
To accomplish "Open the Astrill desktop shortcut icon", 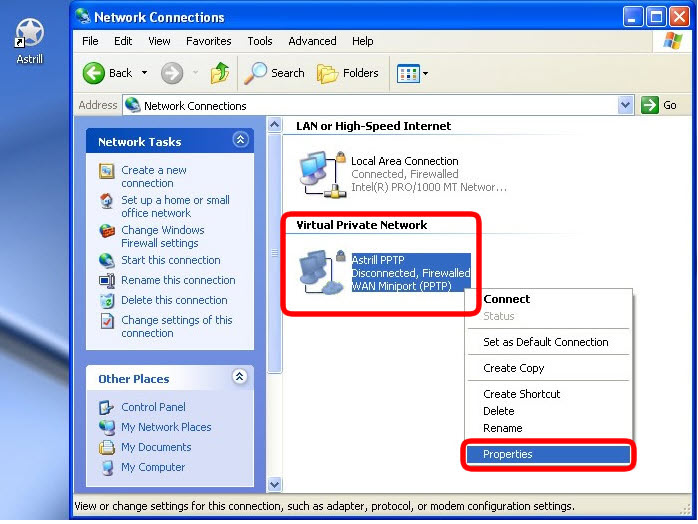I will [x=29, y=33].
